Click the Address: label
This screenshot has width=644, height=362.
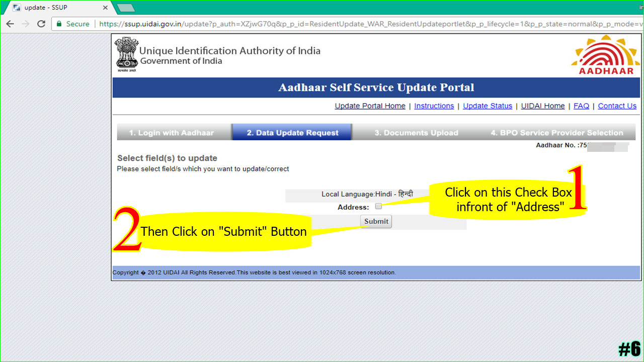pyautogui.click(x=353, y=207)
